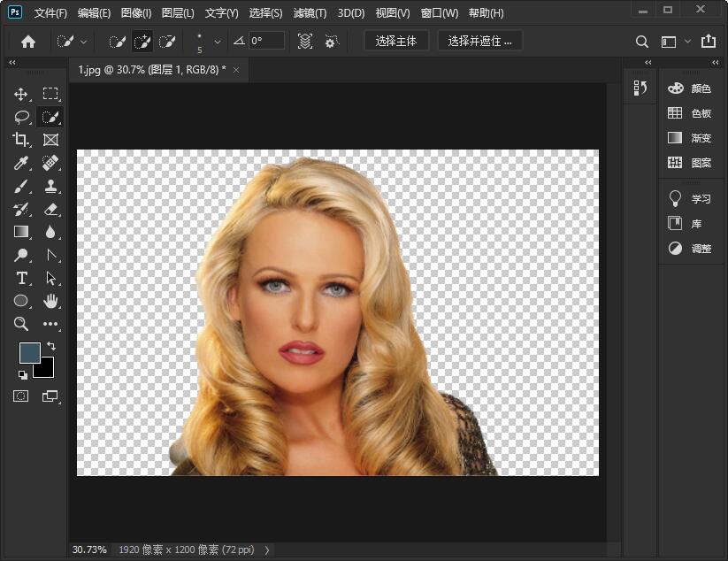Open the History panel icon
Screen dimensions: 728x561
(x=640, y=88)
